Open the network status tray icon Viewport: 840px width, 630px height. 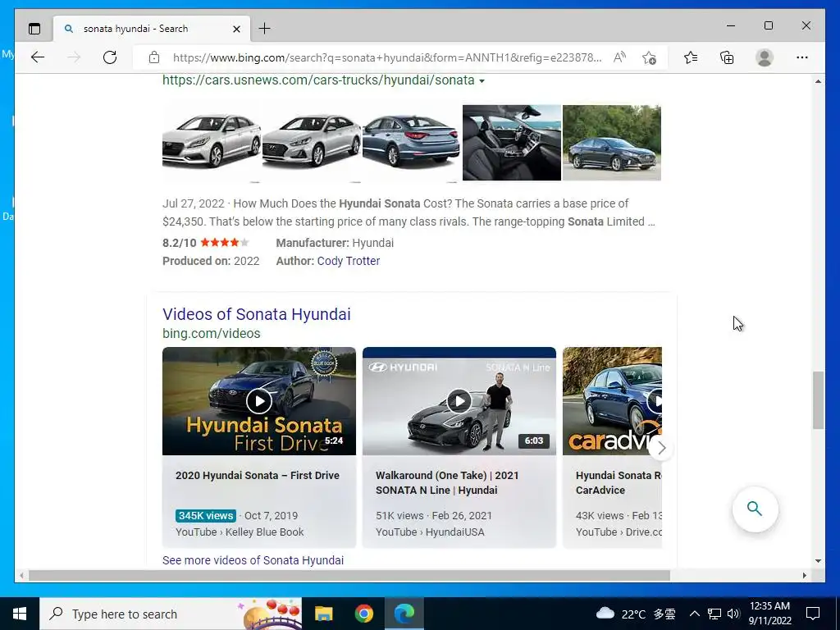tap(714, 614)
